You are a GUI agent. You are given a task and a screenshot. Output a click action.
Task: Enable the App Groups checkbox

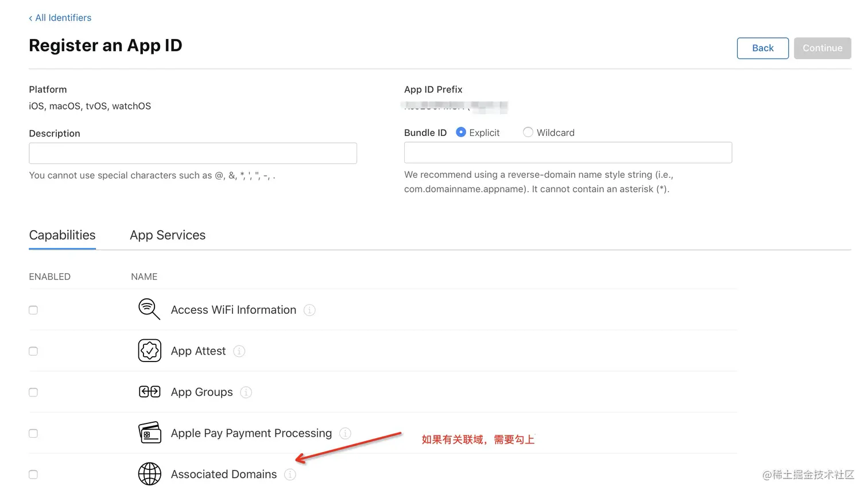33,392
